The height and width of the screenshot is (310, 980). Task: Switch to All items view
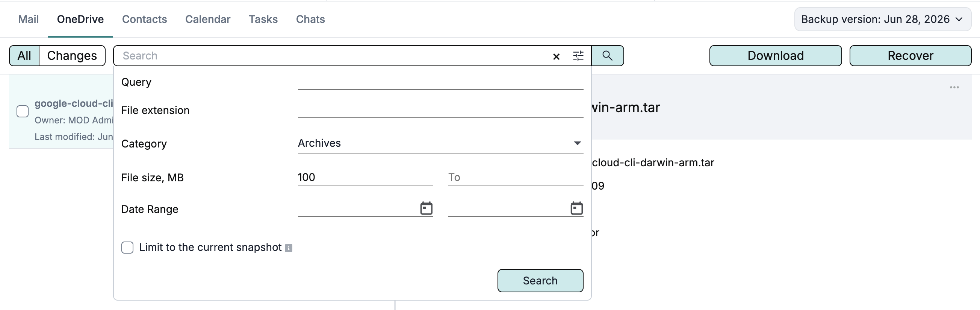(x=24, y=56)
